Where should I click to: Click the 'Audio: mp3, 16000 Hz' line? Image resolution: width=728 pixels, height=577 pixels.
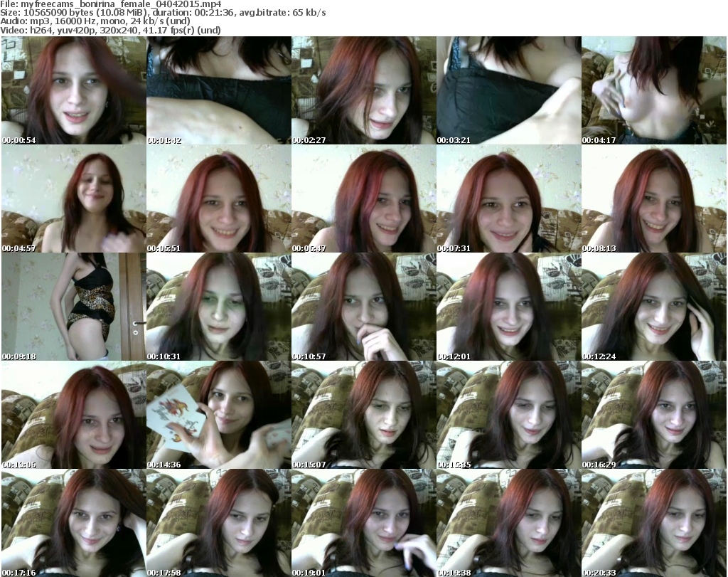click(x=95, y=21)
